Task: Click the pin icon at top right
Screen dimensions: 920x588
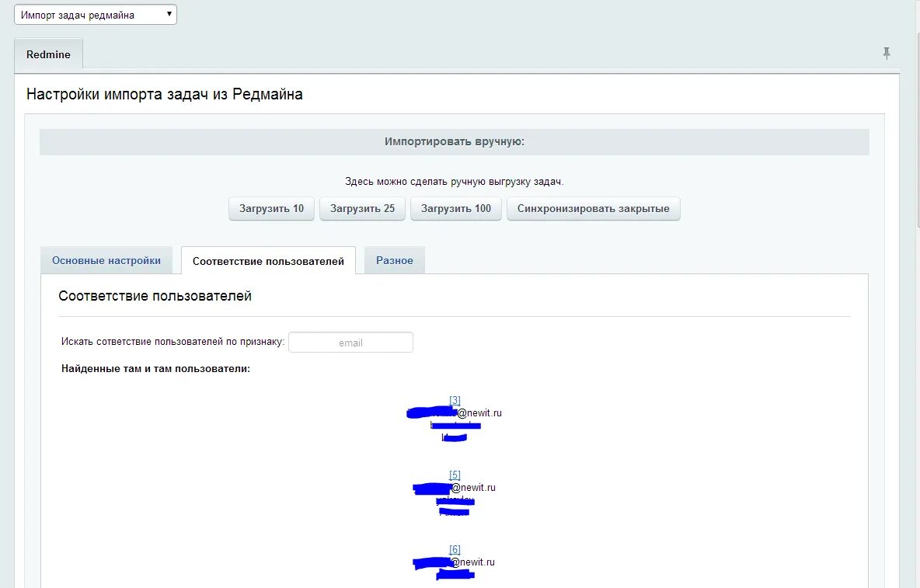Action: (x=886, y=54)
